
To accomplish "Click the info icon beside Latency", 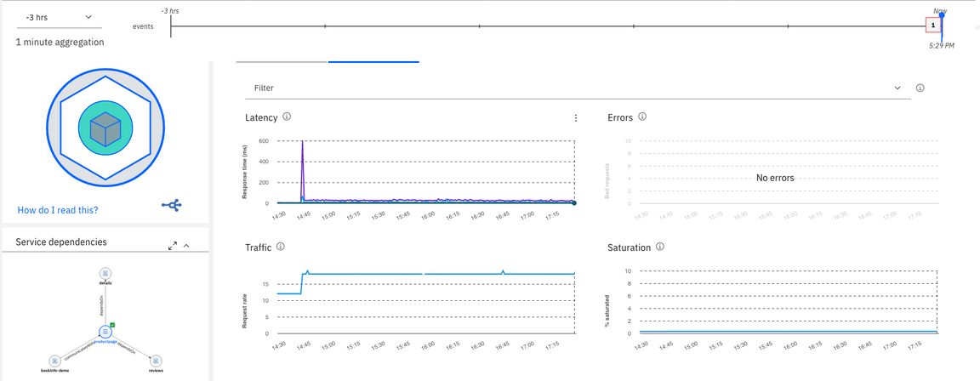I will [287, 117].
